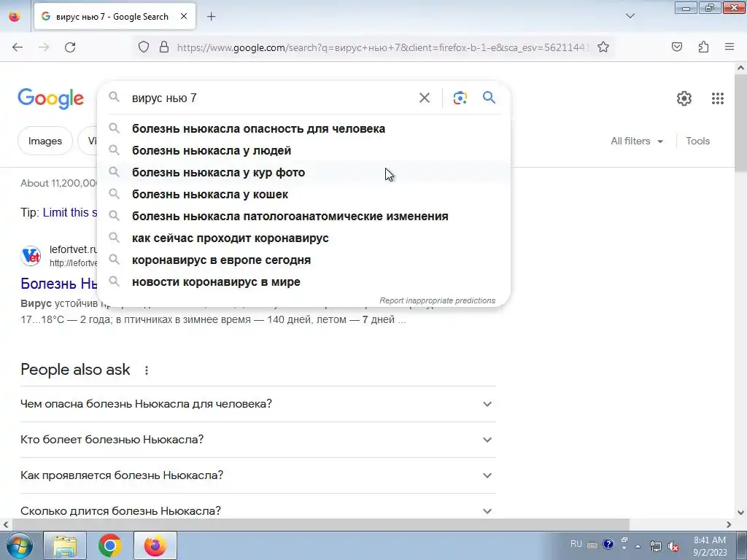747x560 pixels.
Task: Bookmark this page with star icon
Action: tap(603, 47)
